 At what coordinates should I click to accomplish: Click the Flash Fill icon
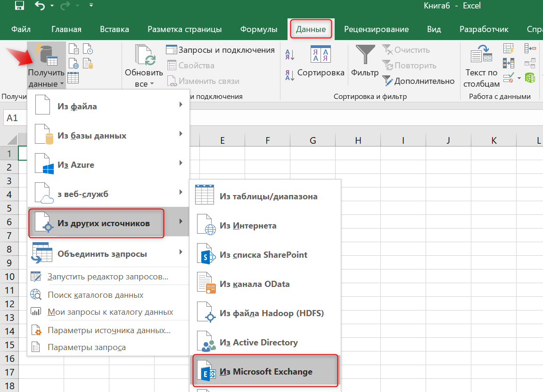(x=509, y=49)
